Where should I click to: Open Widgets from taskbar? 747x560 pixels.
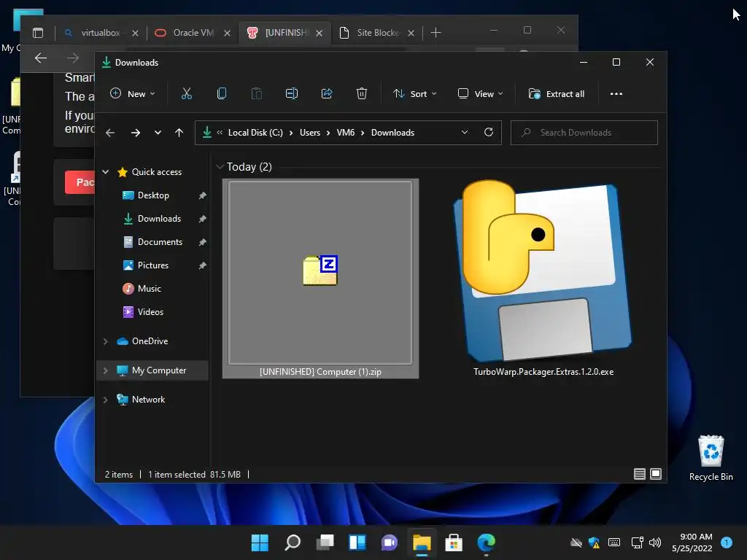[357, 542]
